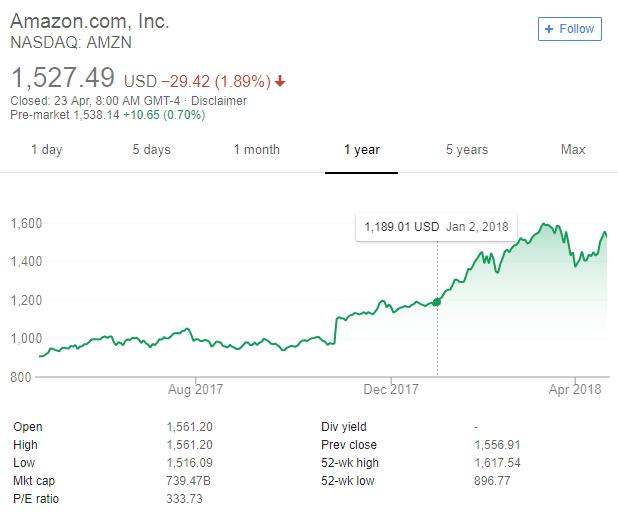Select the 5 days range tab
The height and width of the screenshot is (517, 618).
(151, 150)
